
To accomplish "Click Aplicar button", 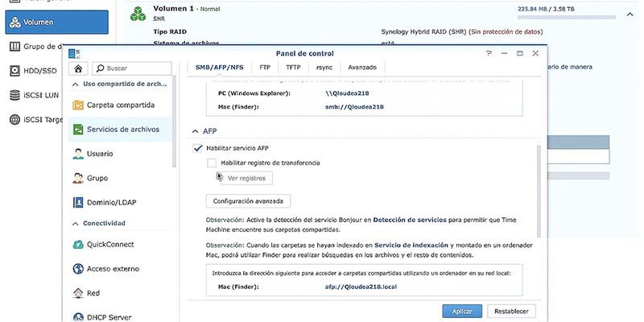I will tap(462, 312).
